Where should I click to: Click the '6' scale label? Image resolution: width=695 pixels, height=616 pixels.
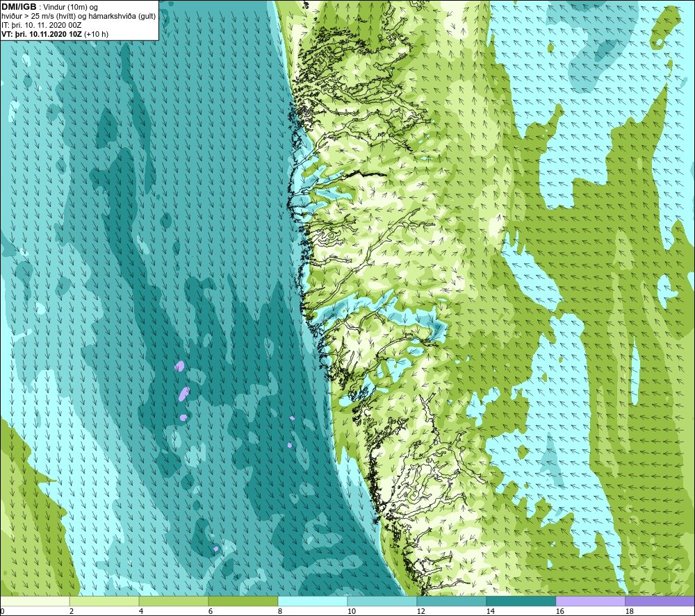[211, 611]
